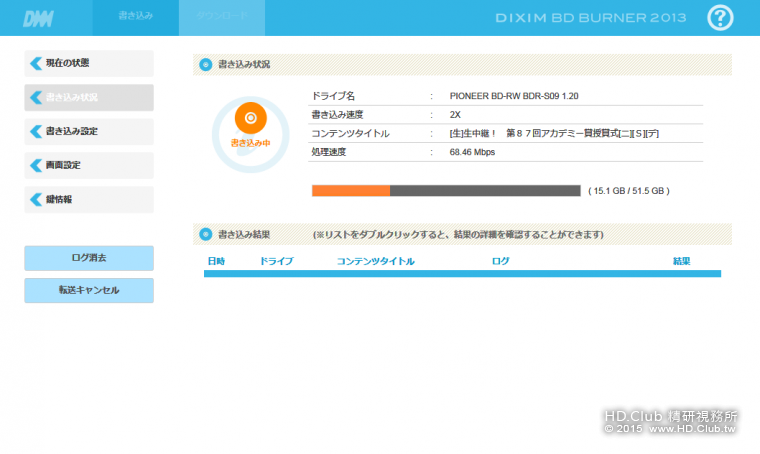Click drive name PIONEER BD-RW BDR-S09 1.20
760x454 pixels.
point(514,96)
